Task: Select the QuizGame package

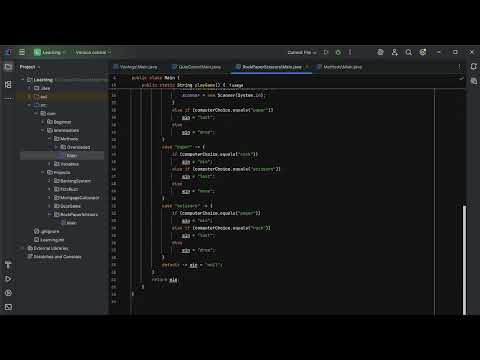Action: point(67,206)
